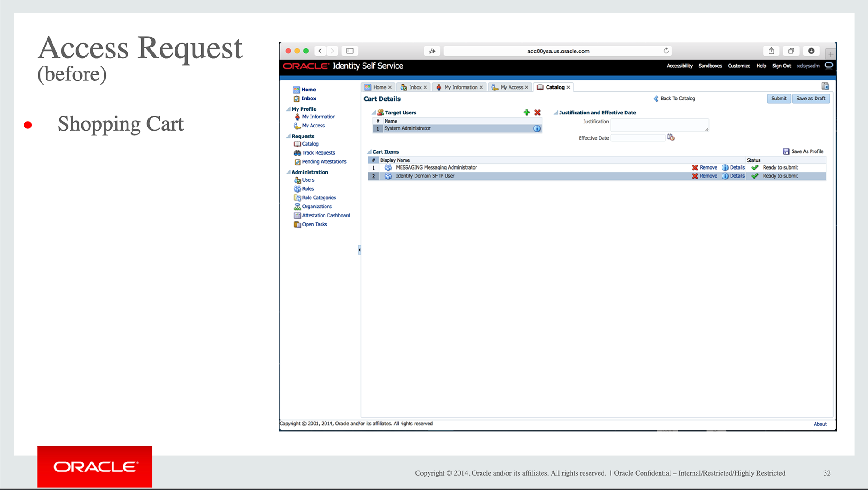
Task: Click the Customize link in header
Action: pos(739,66)
